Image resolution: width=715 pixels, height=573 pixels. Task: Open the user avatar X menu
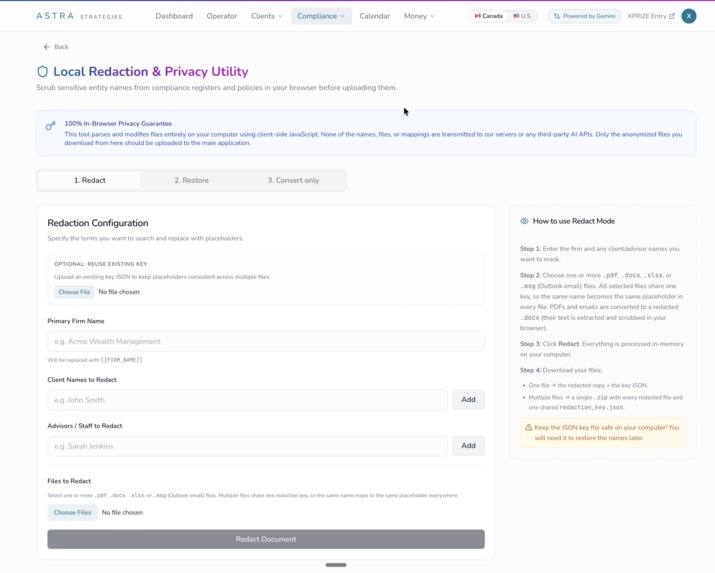coord(689,16)
